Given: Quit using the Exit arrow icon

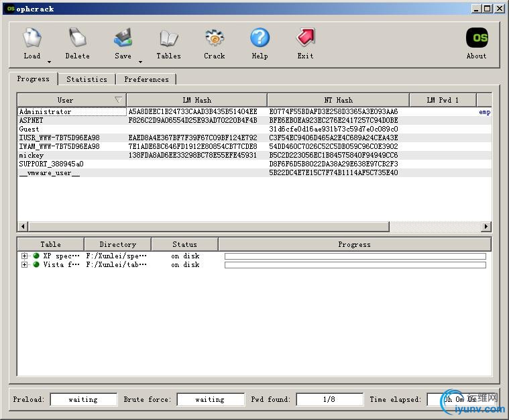Looking at the screenshot, I should coord(305,37).
